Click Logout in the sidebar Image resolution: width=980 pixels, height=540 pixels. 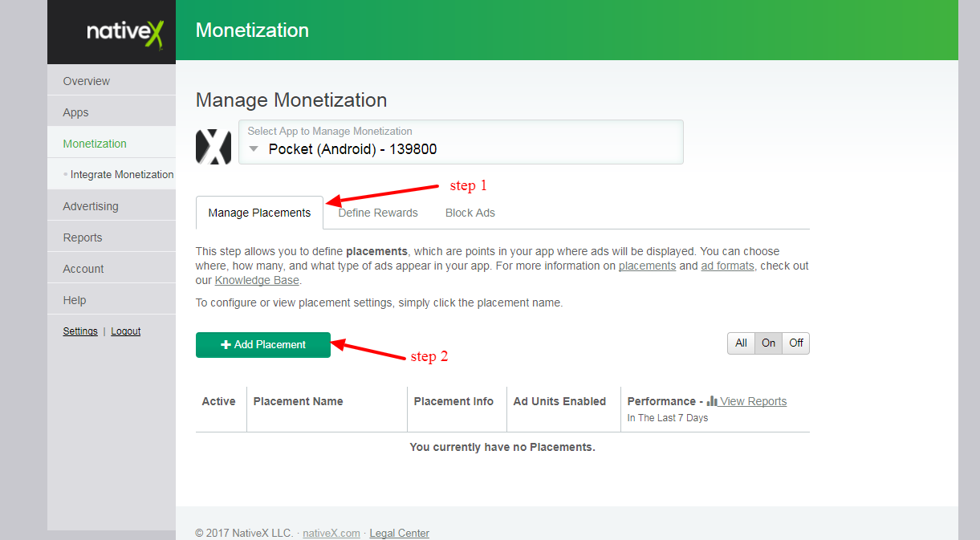coord(125,331)
